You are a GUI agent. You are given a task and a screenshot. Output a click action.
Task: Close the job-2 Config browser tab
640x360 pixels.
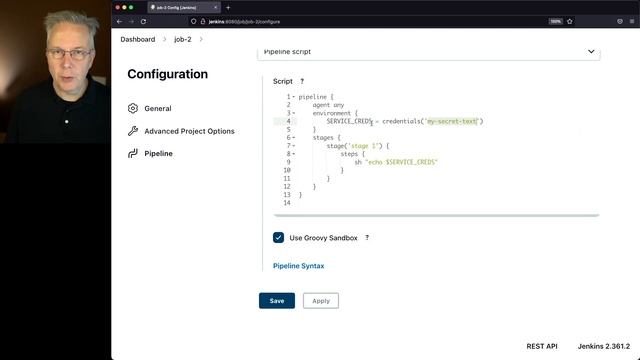click(x=216, y=7)
